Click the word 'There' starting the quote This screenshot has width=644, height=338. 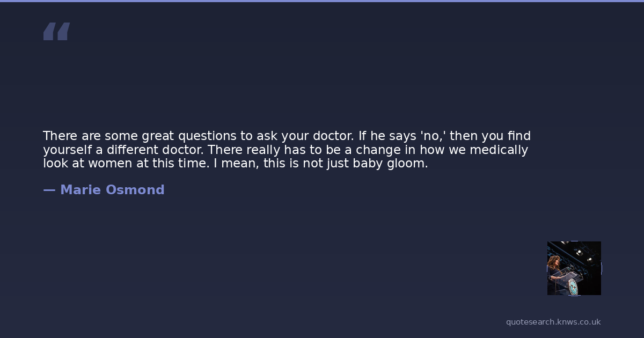[x=60, y=136]
